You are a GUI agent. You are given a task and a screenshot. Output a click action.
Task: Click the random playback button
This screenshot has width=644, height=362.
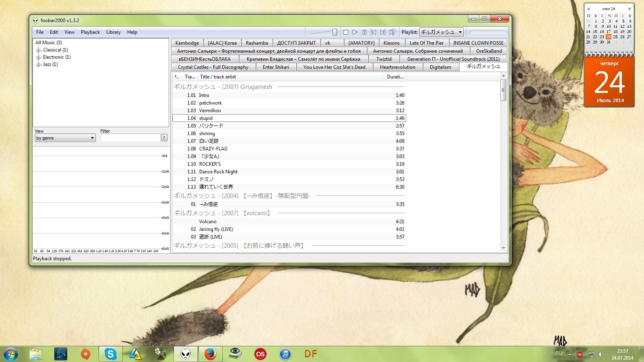tap(392, 32)
